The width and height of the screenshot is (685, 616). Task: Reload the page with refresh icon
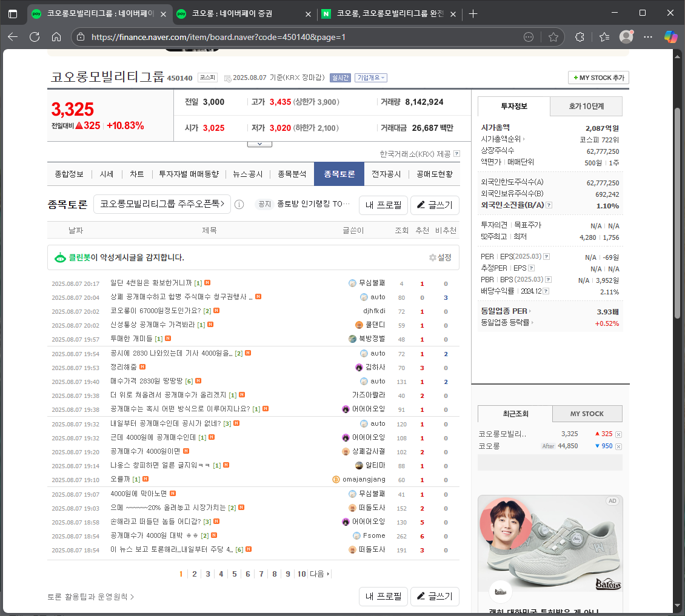point(35,37)
